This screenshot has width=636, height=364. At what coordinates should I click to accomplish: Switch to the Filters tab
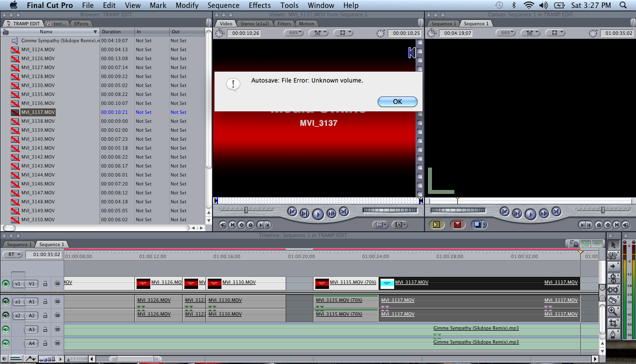284,23
